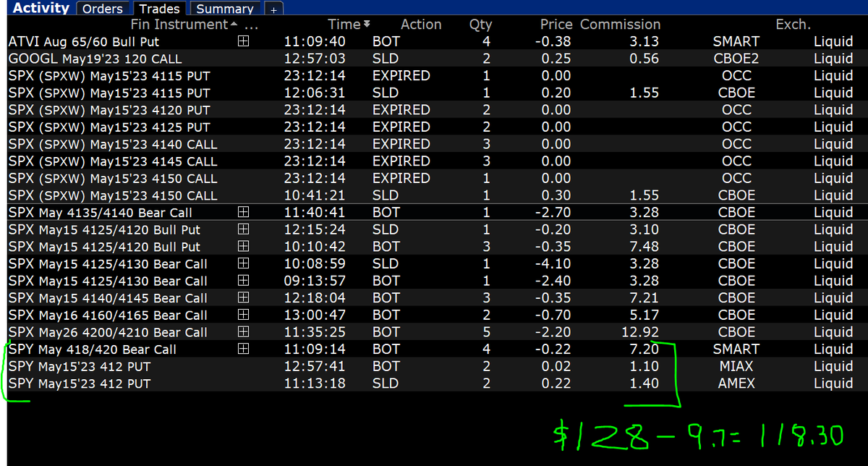Switch to the Summary tab
Screen dimensions: 868x466
(225, 9)
